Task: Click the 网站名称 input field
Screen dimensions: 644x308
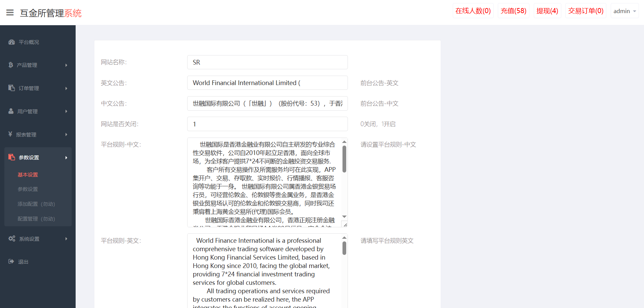Action: tap(267, 62)
